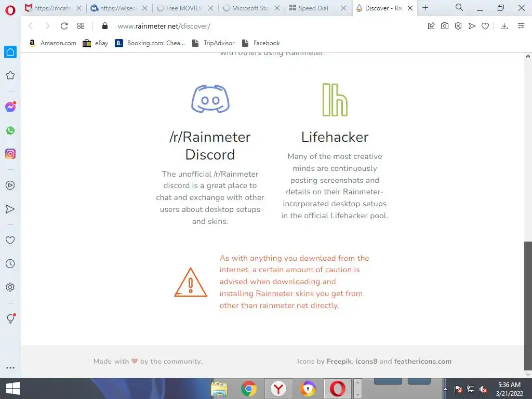The width and height of the screenshot is (532, 399).
Task: Open Speed Dial grid from address bar
Action: tap(81, 26)
